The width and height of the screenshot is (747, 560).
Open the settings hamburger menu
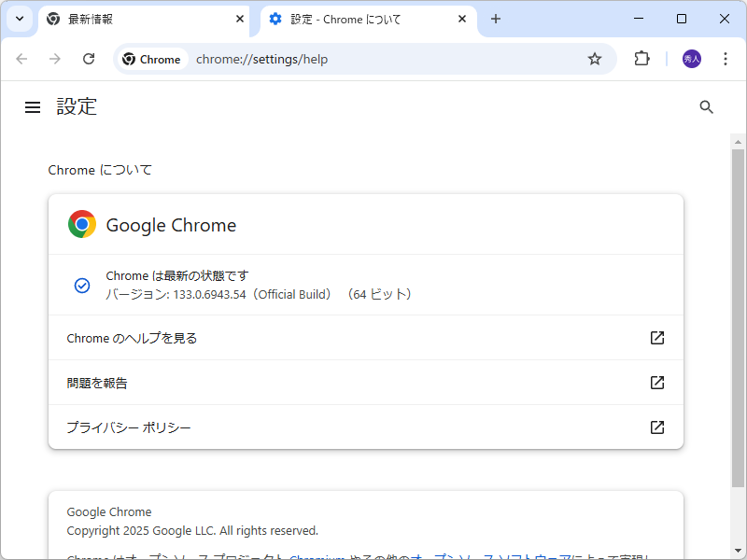pos(33,106)
